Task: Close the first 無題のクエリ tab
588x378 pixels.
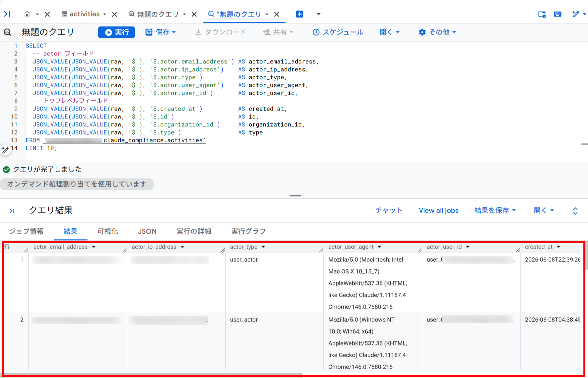Action: [x=194, y=14]
